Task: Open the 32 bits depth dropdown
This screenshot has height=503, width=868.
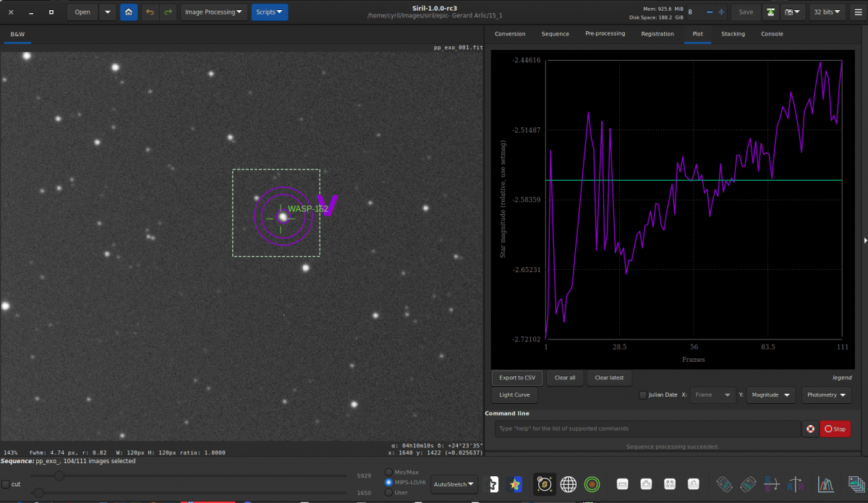Action: [827, 12]
